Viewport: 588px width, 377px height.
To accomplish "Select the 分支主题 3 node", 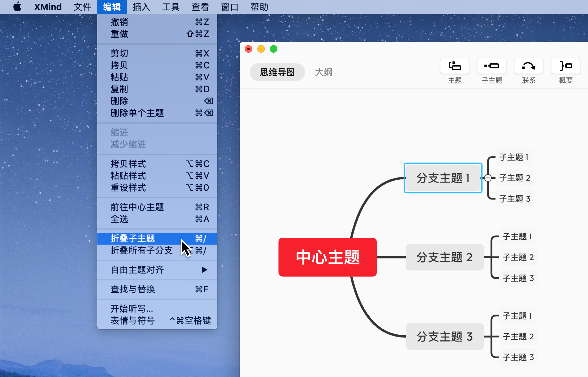I will click(x=444, y=336).
